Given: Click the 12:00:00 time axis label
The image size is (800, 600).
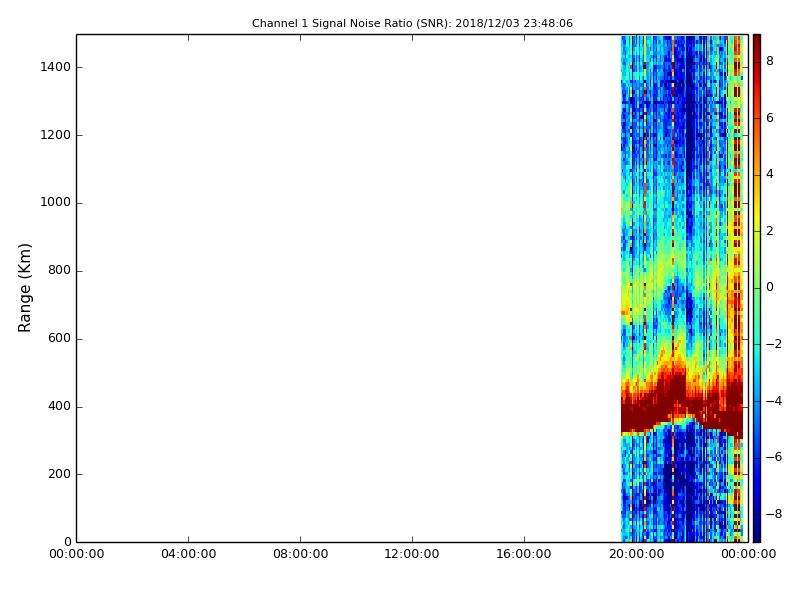Looking at the screenshot, I should coord(412,554).
